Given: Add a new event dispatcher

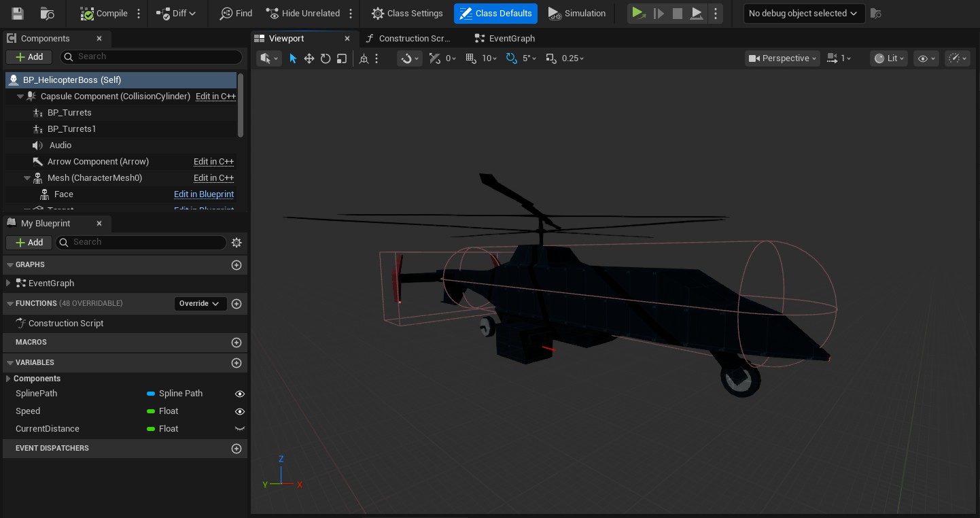Looking at the screenshot, I should point(237,449).
